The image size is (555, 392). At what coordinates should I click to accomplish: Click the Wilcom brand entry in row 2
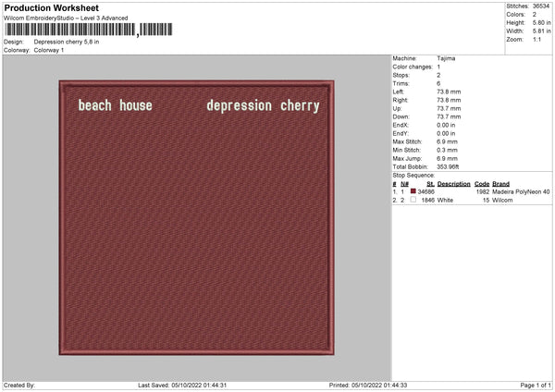pos(502,201)
